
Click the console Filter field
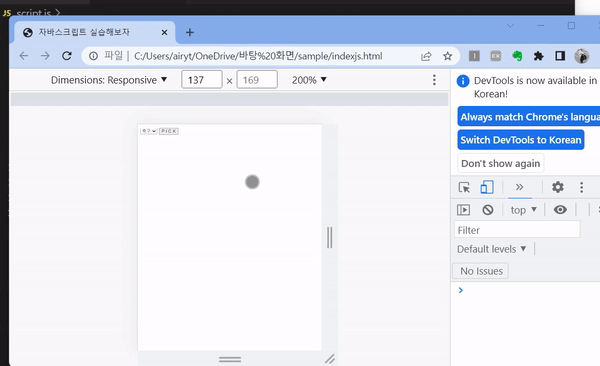(517, 230)
